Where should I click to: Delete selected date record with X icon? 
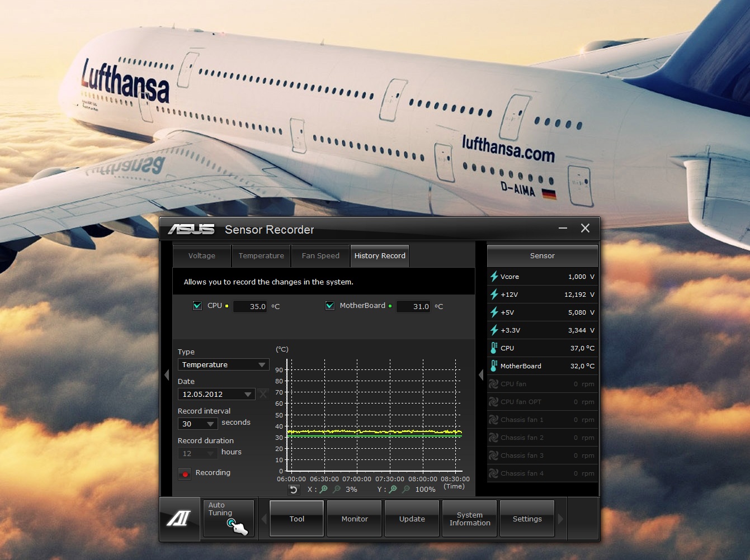263,394
